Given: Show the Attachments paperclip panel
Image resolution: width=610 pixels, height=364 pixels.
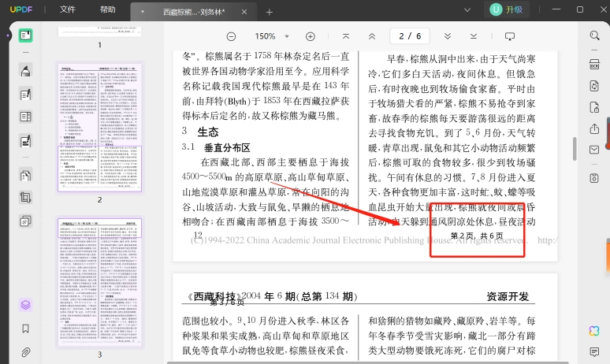Looking at the screenshot, I should tap(26, 352).
